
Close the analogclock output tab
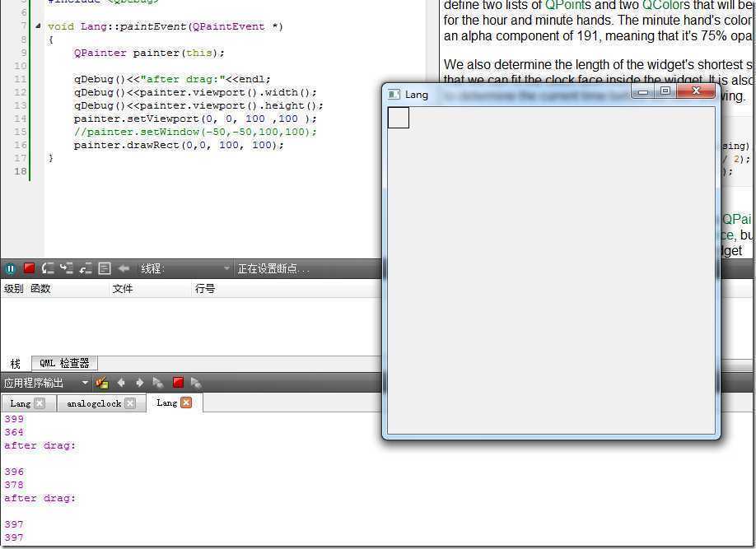tap(129, 404)
